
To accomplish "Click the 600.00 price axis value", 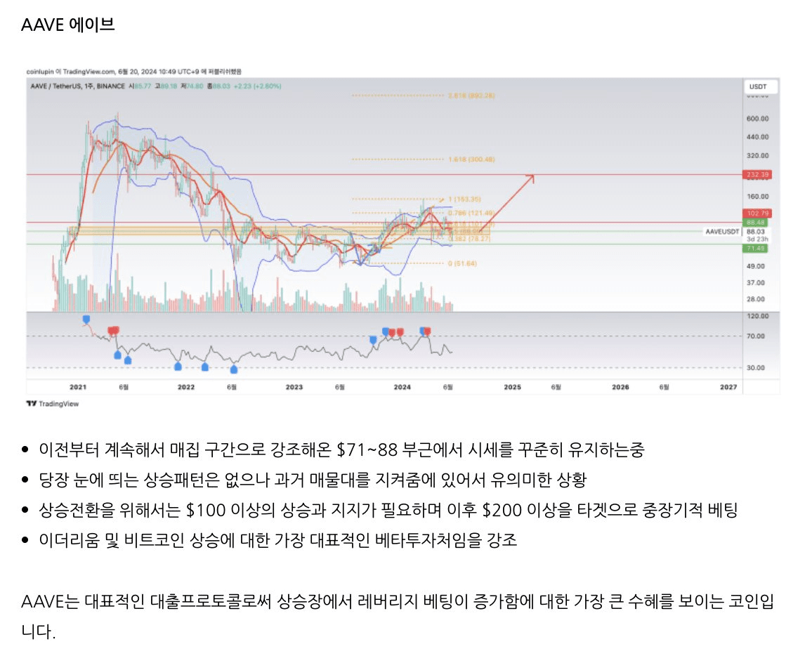I will [757, 119].
